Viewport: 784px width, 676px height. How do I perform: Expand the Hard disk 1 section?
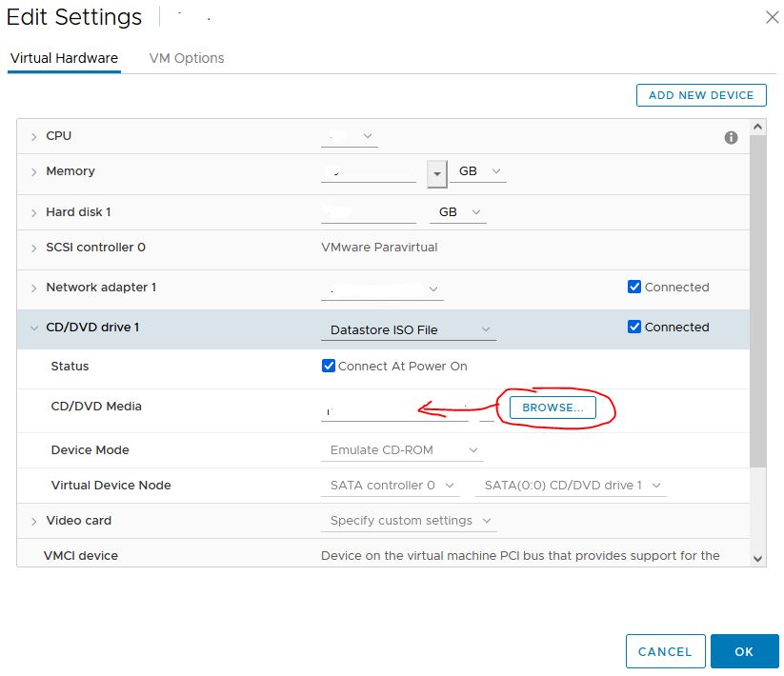(x=34, y=211)
